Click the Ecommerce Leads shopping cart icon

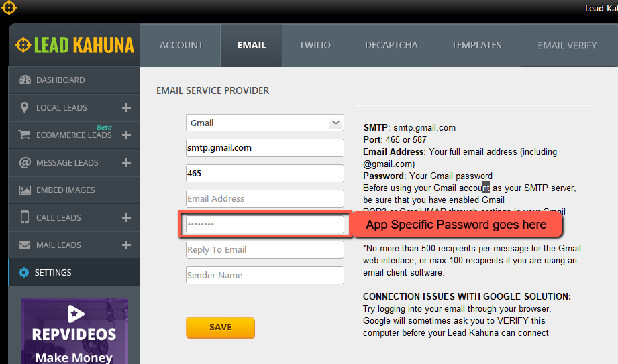(x=25, y=135)
